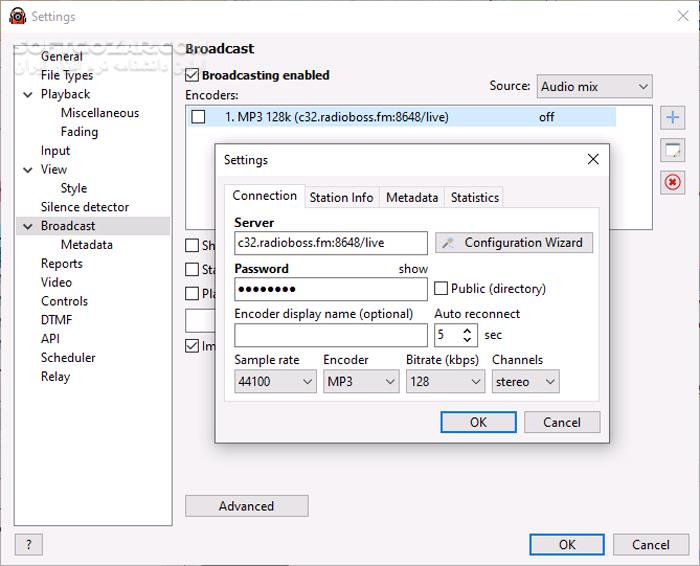Increase Auto reconnect seconds
The height and width of the screenshot is (566, 700).
(x=467, y=331)
